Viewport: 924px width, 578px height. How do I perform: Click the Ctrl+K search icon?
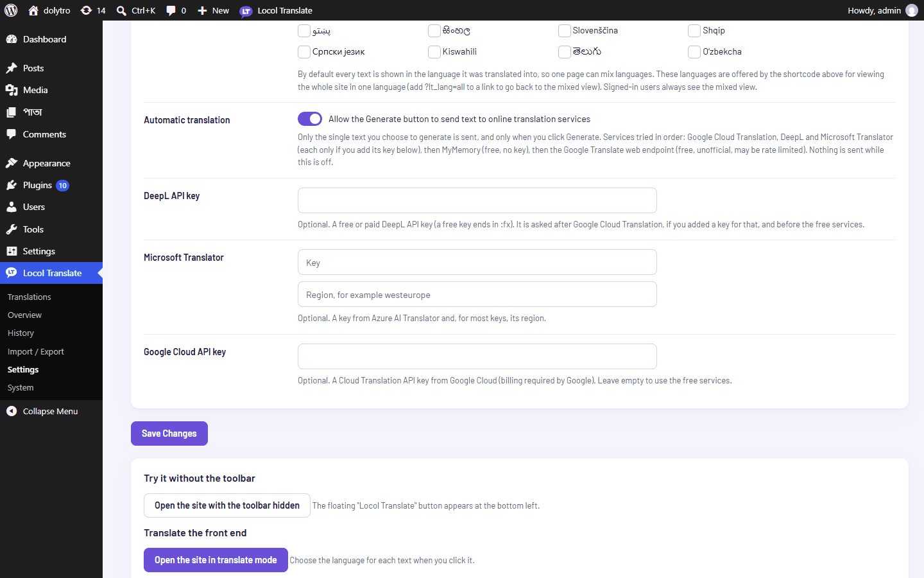(121, 10)
